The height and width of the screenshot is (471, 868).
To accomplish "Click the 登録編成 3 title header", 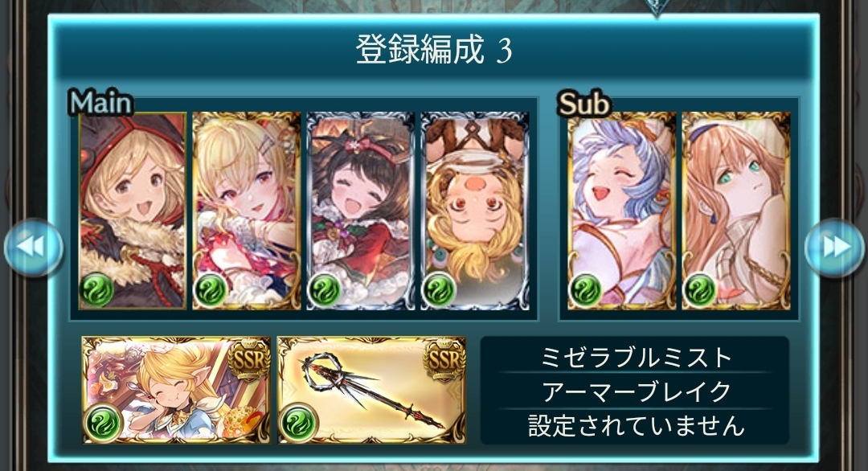I will [x=434, y=50].
